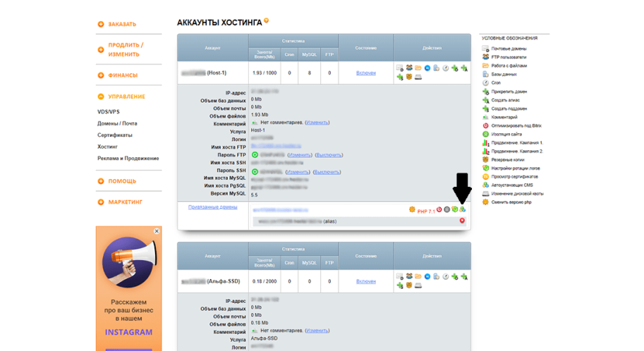Image resolution: width=644 pixels, height=351 pixels.
Task: Open Cron clock icon for Host-1
Action: pyautogui.click(x=446, y=68)
